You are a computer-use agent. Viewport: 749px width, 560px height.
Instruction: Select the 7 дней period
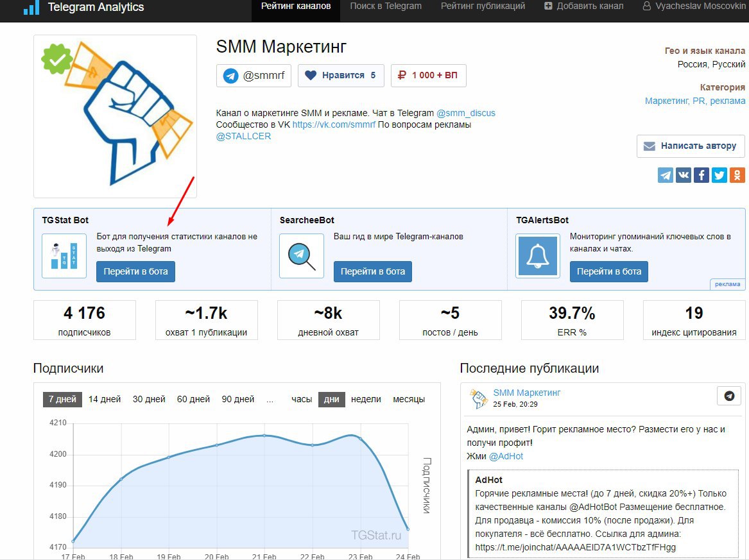(x=62, y=399)
